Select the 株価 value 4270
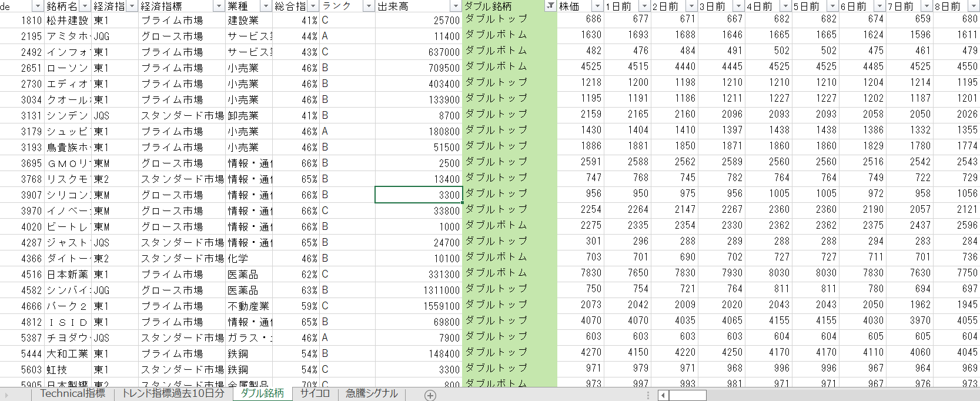Screen dimensions: 980x401 (580, 353)
